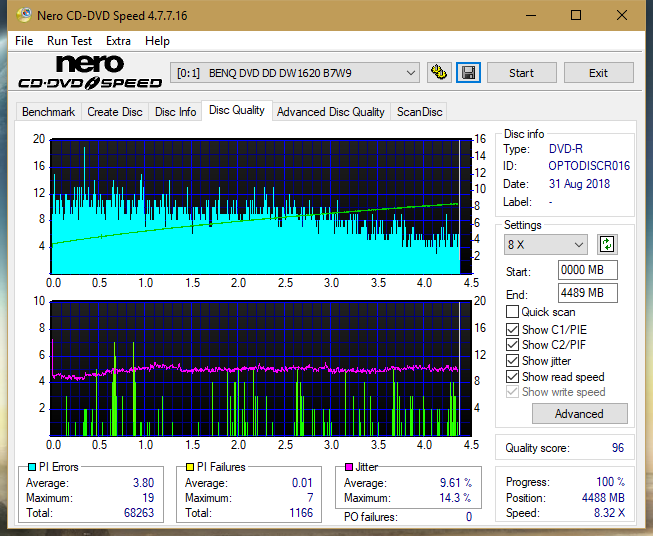Minimize the Nero CD-DVD Speed window
Viewport: 653px width, 536px height.
(531, 15)
